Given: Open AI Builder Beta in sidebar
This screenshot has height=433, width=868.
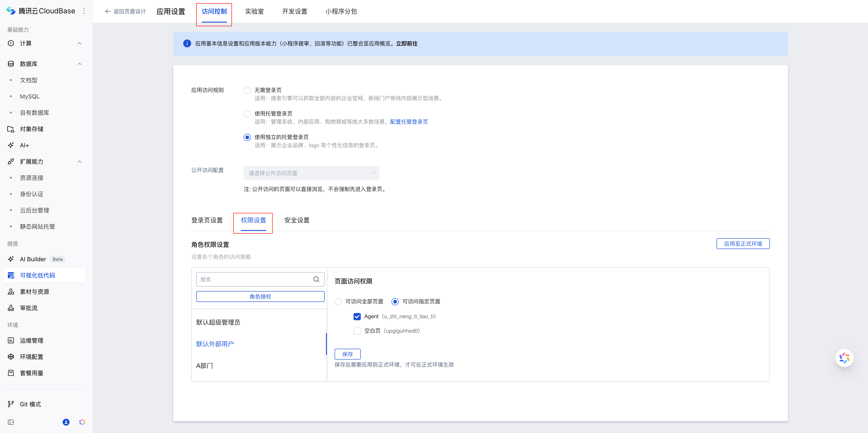Looking at the screenshot, I should (x=33, y=259).
